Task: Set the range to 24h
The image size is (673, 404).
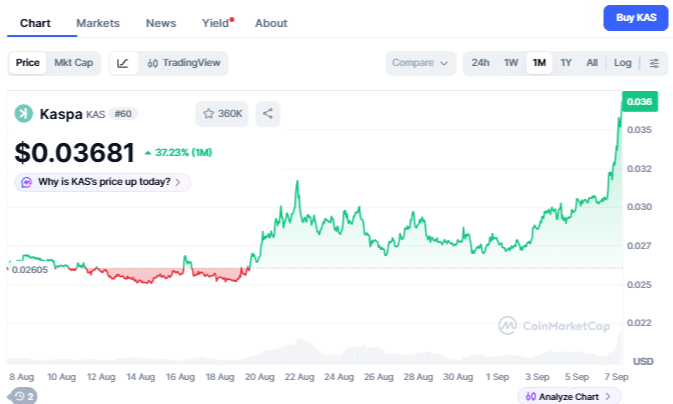Action: [x=480, y=63]
